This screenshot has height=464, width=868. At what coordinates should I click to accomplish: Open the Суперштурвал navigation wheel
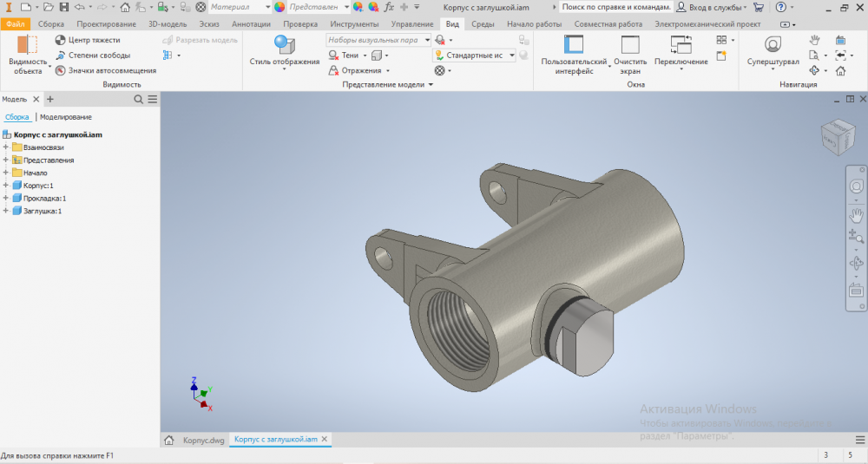click(772, 45)
